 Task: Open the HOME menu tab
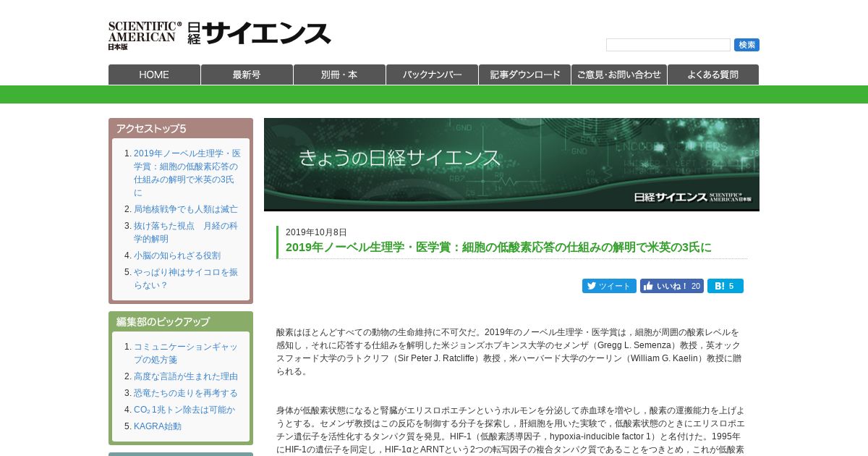point(154,75)
